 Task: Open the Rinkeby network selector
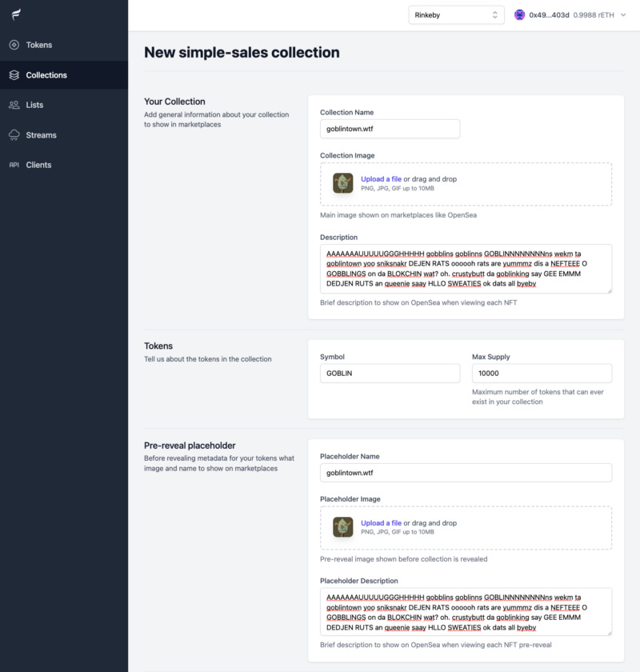[x=456, y=15]
